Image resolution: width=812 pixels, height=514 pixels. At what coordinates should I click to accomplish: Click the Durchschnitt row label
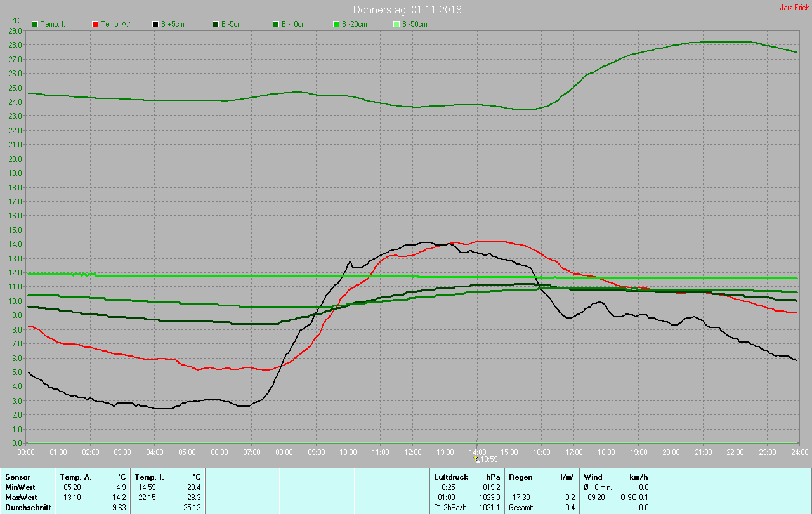tap(28, 508)
